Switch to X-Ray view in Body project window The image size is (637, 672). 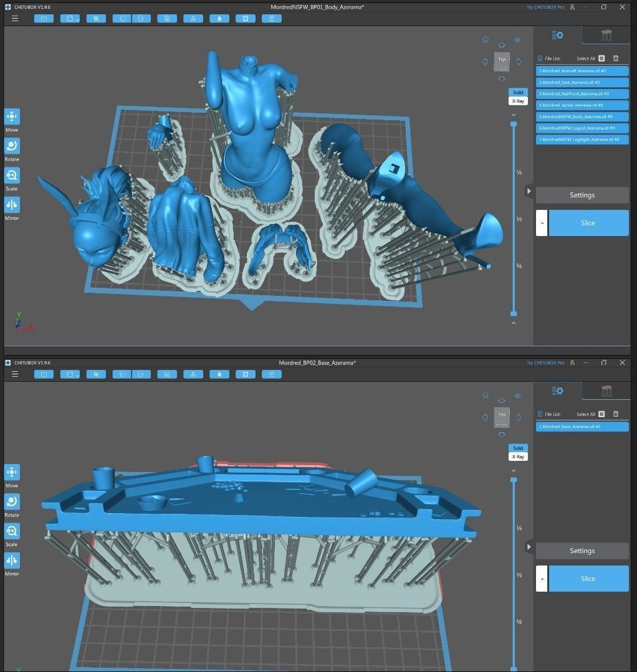[x=518, y=101]
